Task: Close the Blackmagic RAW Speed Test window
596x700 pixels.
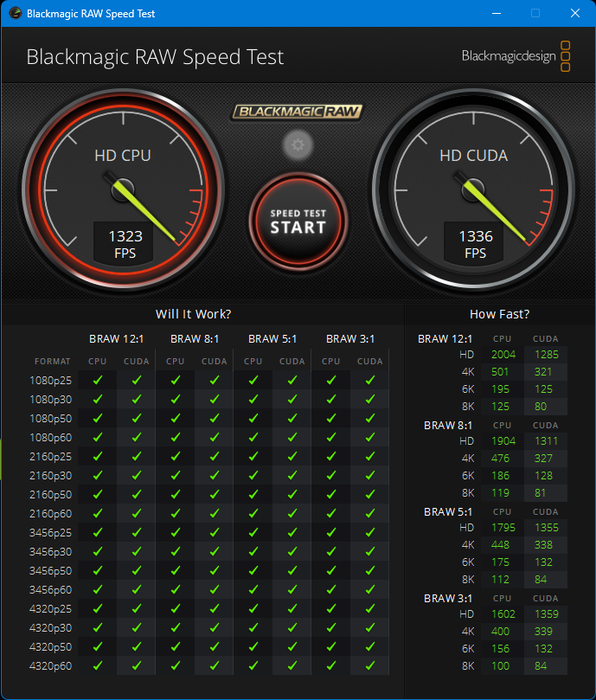Action: [x=575, y=13]
